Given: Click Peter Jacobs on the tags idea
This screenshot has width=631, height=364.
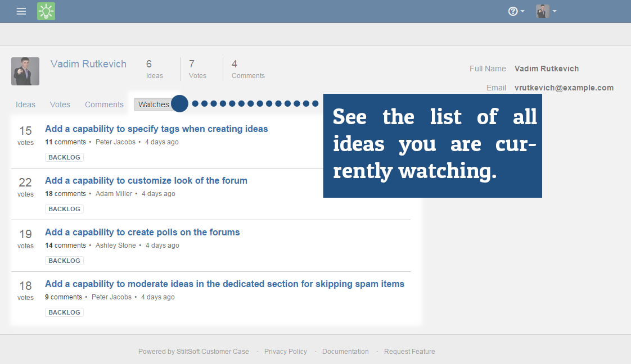Looking at the screenshot, I should (x=115, y=142).
